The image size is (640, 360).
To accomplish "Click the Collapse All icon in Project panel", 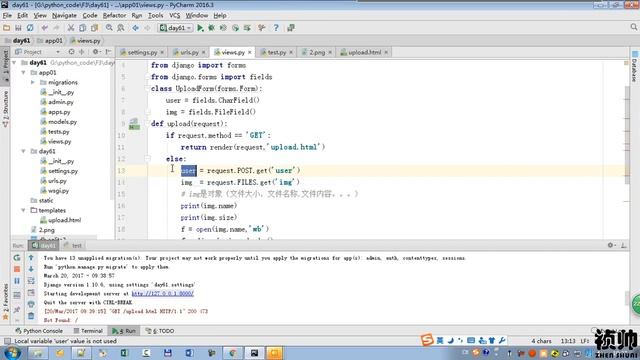I will pyautogui.click(x=82, y=52).
